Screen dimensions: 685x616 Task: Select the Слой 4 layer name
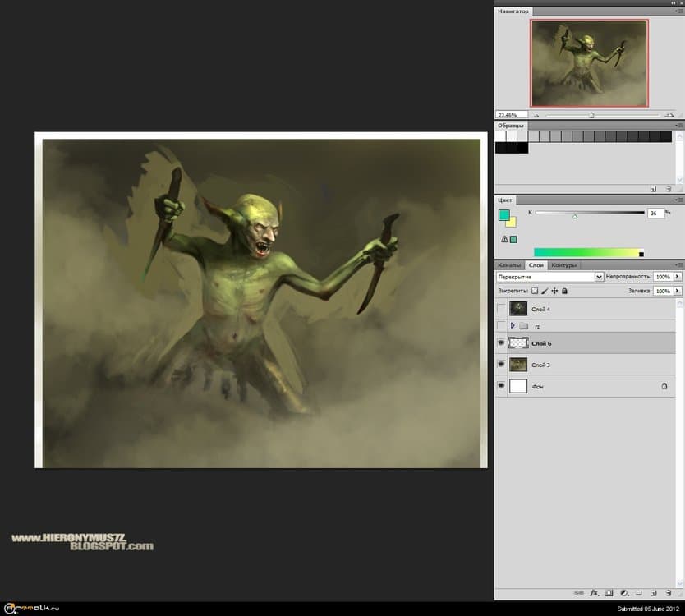coord(540,310)
